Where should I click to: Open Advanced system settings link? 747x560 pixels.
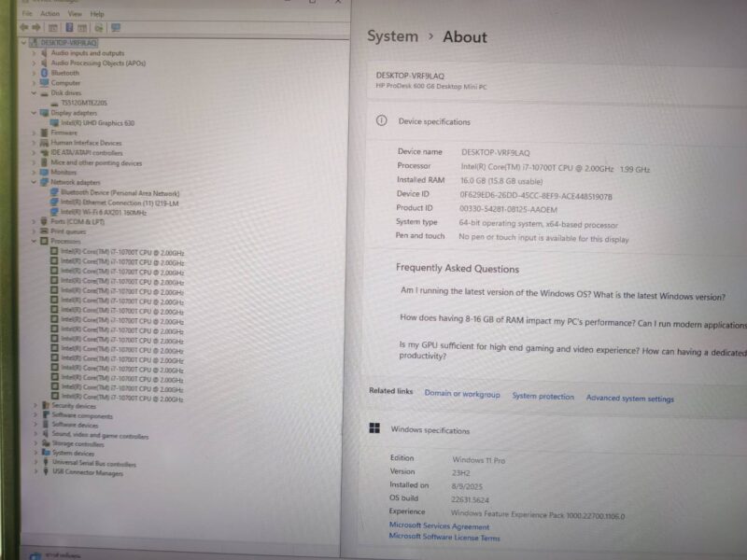(629, 399)
